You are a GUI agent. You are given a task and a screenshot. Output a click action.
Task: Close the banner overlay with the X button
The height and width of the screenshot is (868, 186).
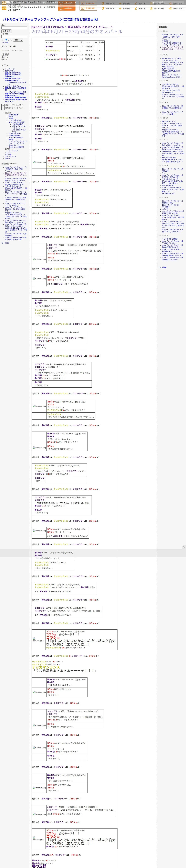coord(184,548)
